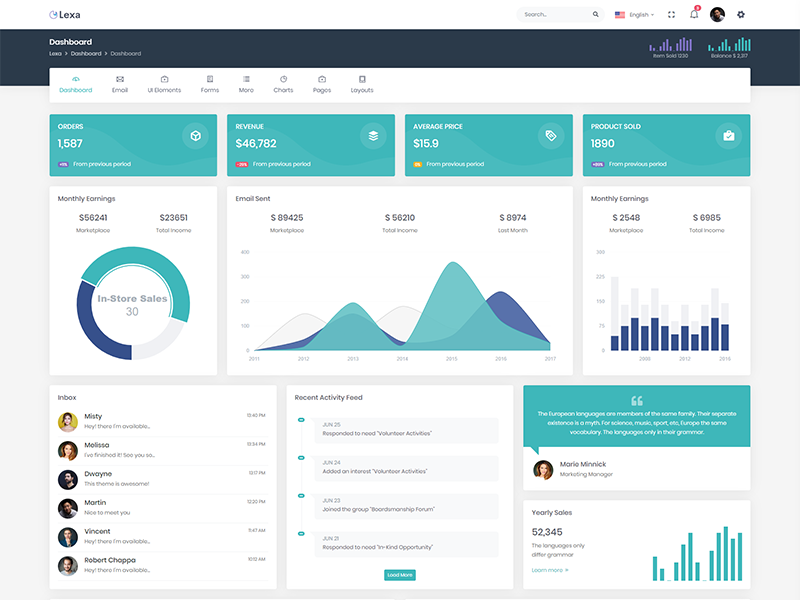800x600 pixels.
Task: Click the Orders cube icon
Action: tap(195, 136)
